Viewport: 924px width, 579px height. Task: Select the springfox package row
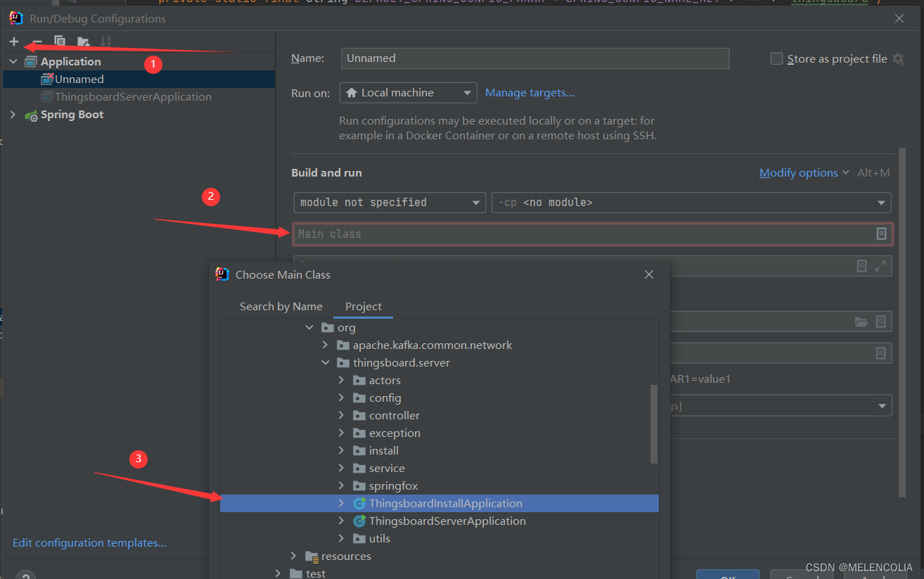point(439,486)
